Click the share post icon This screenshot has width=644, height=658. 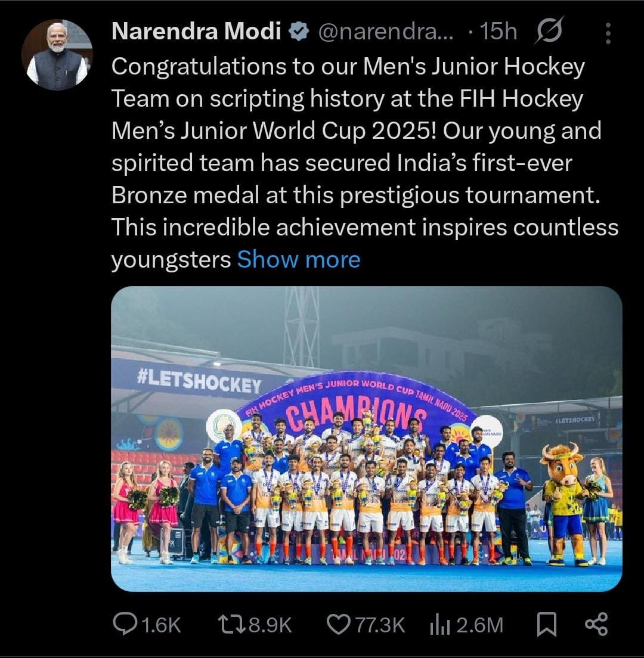[596, 624]
